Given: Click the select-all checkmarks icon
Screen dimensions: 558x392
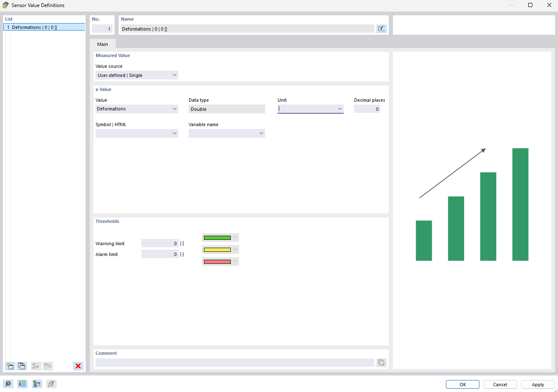Looking at the screenshot, I should (36, 366).
